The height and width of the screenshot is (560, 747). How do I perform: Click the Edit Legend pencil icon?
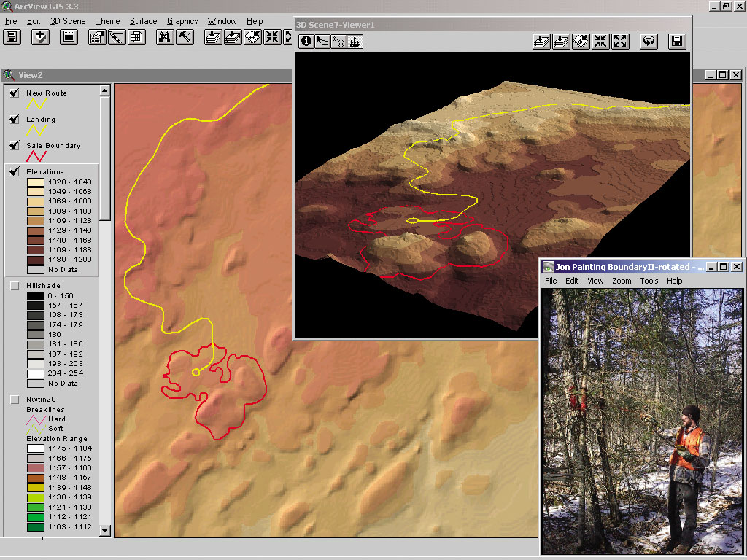[x=116, y=37]
